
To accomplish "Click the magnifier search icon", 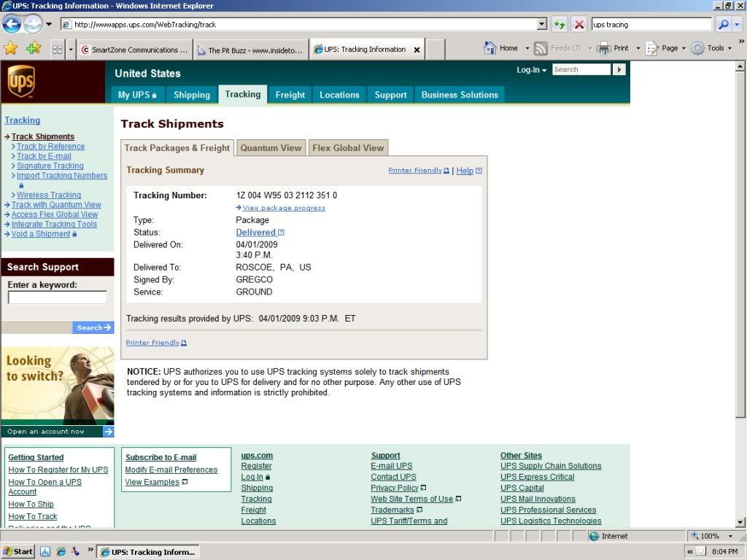I will point(723,24).
